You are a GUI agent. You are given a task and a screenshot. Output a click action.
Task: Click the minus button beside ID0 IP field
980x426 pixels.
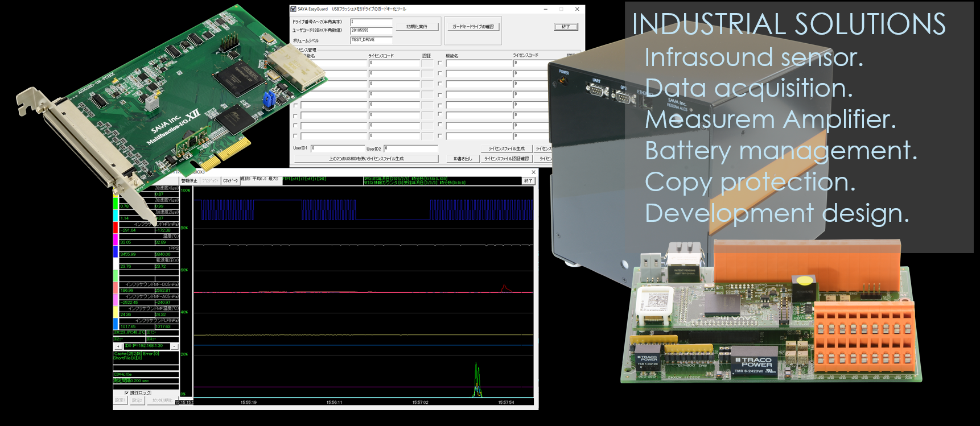[x=174, y=346]
